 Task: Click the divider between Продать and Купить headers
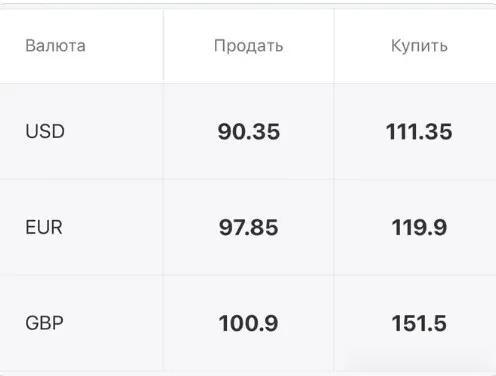[x=334, y=46]
